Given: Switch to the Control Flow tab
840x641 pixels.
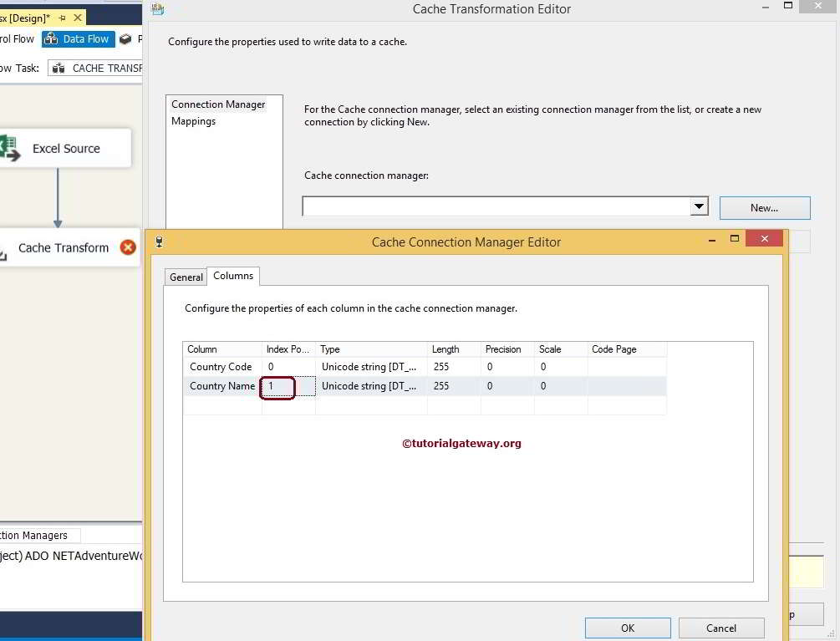Looking at the screenshot, I should click(17, 38).
